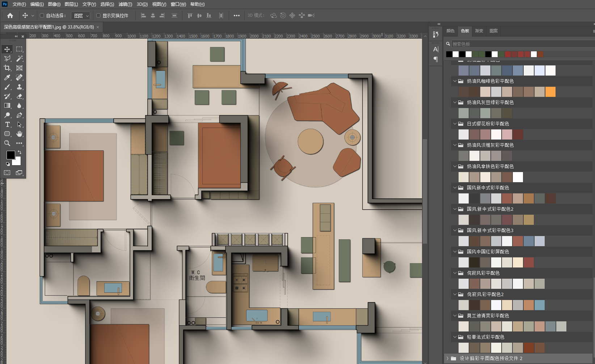Open the Edit Toolbar three-dots menu
595x364 pixels.
20,143
